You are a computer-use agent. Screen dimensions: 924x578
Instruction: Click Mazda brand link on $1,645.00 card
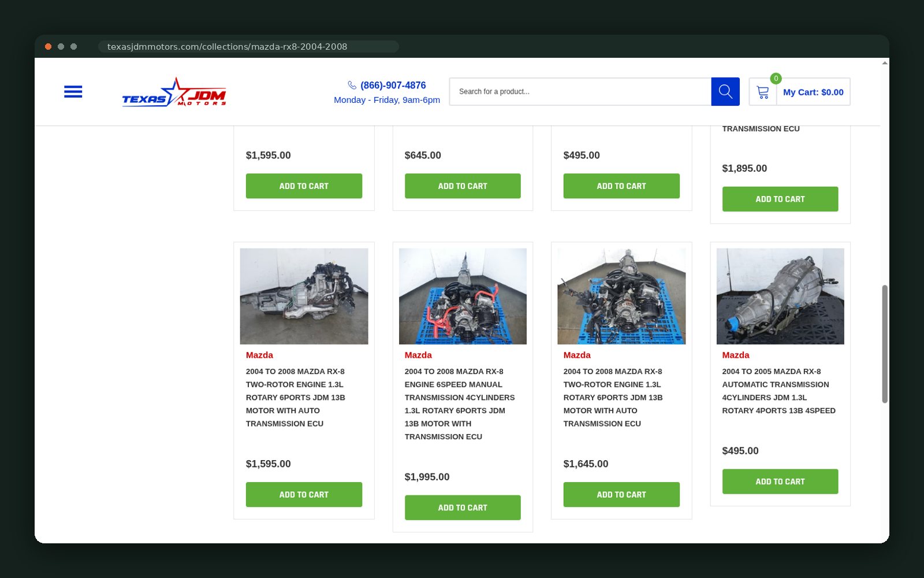(x=577, y=355)
